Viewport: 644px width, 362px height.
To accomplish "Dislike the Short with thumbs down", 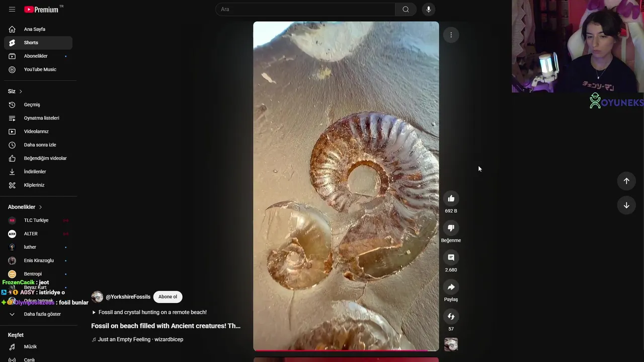I will point(451,228).
